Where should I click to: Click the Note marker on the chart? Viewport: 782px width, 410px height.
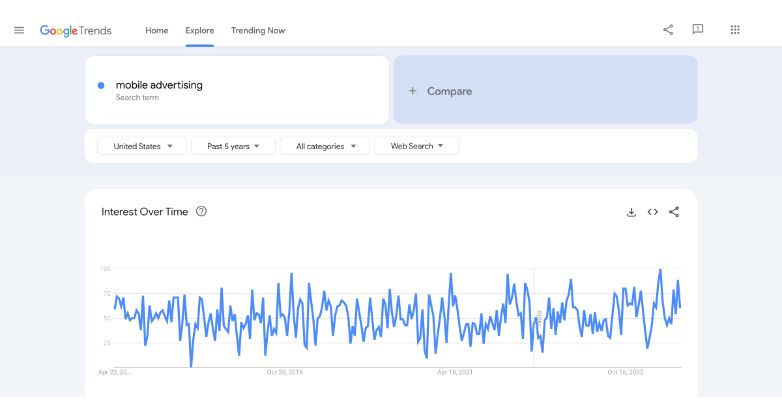click(x=538, y=317)
